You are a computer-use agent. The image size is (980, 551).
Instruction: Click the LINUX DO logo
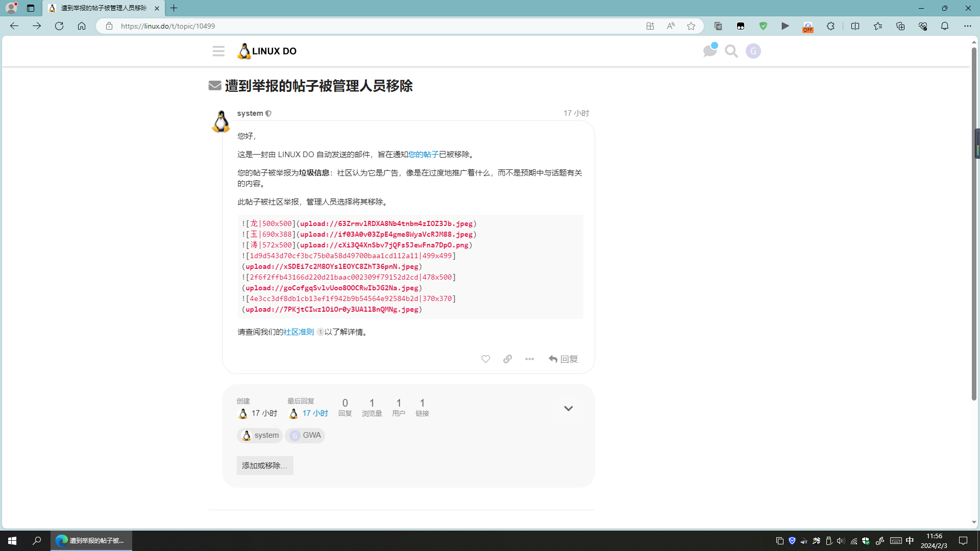(x=267, y=51)
